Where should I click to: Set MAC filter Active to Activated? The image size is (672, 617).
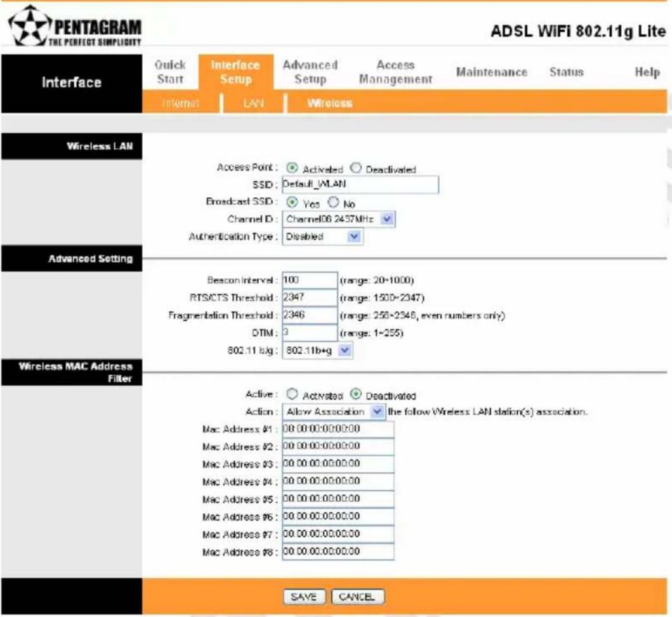coord(292,394)
